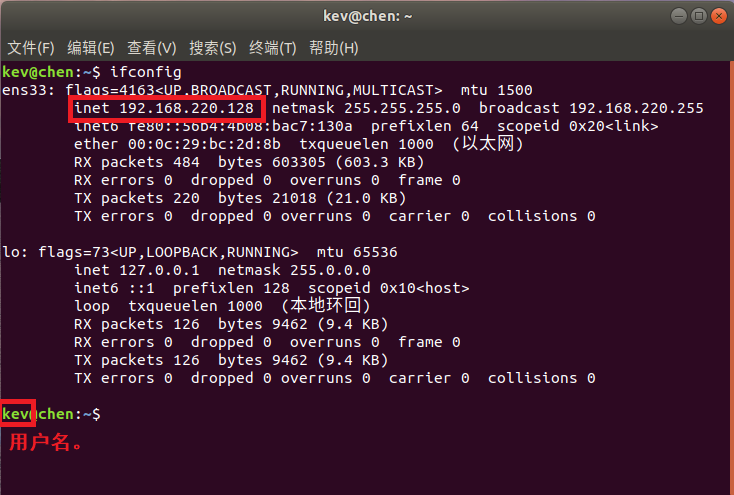This screenshot has width=734, height=495.
Task: Click the (本地环回) label
Action: point(325,306)
